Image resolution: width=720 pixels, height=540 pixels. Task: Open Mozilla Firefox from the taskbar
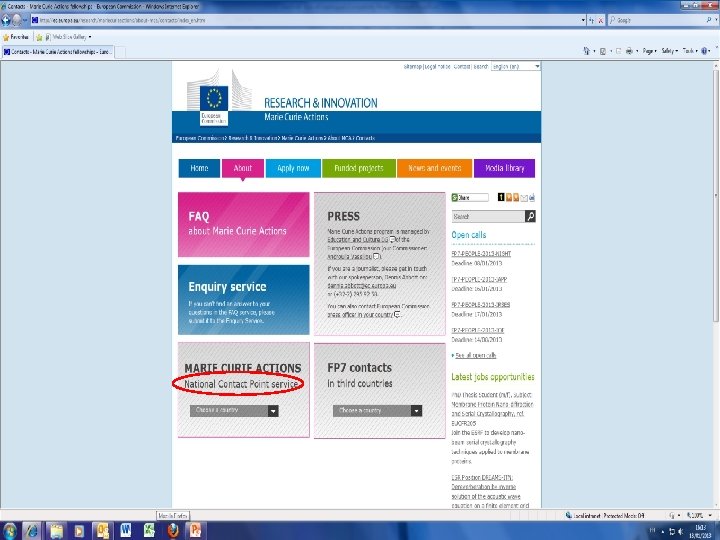(172, 531)
